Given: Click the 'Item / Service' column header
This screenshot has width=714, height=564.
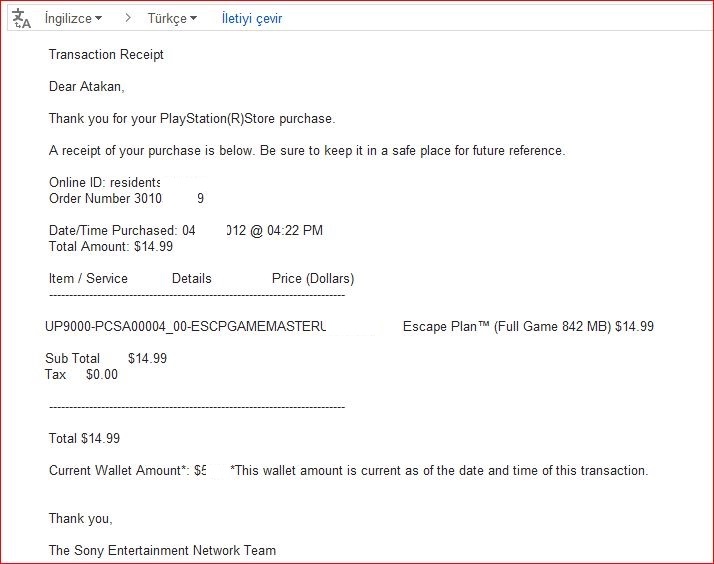Looking at the screenshot, I should tap(88, 279).
